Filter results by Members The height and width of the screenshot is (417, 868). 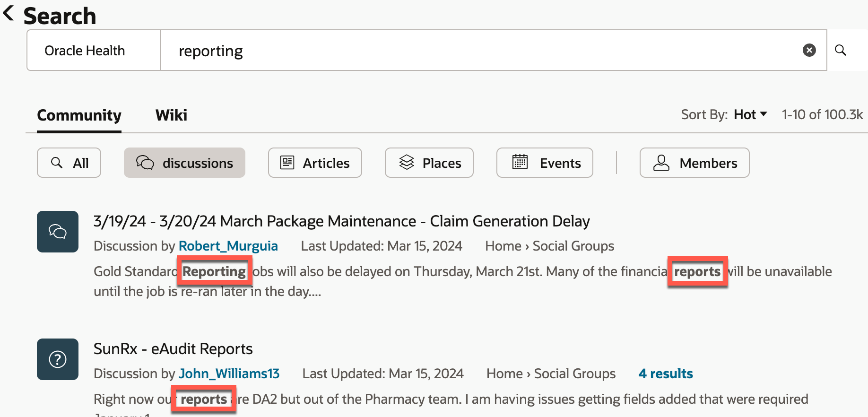click(694, 163)
